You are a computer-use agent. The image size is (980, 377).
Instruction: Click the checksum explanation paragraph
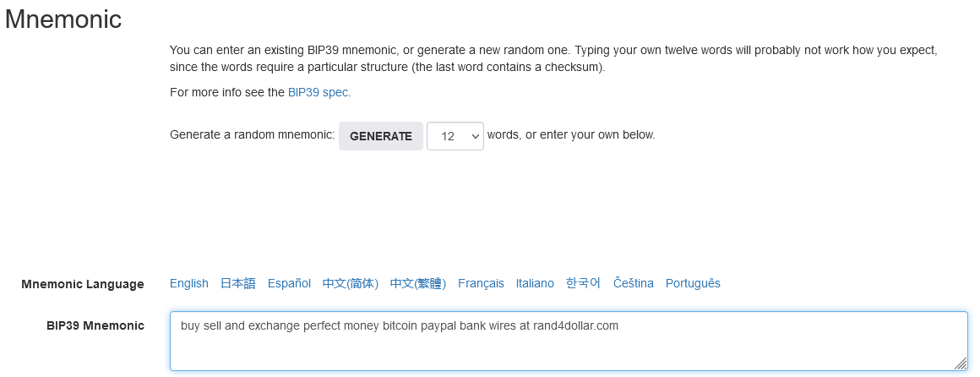553,58
